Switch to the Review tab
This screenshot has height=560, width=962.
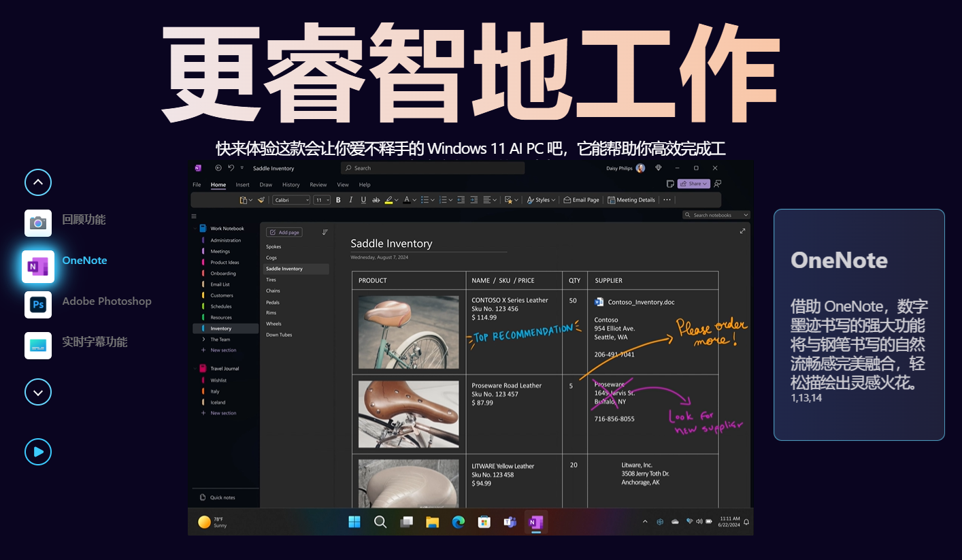click(318, 184)
